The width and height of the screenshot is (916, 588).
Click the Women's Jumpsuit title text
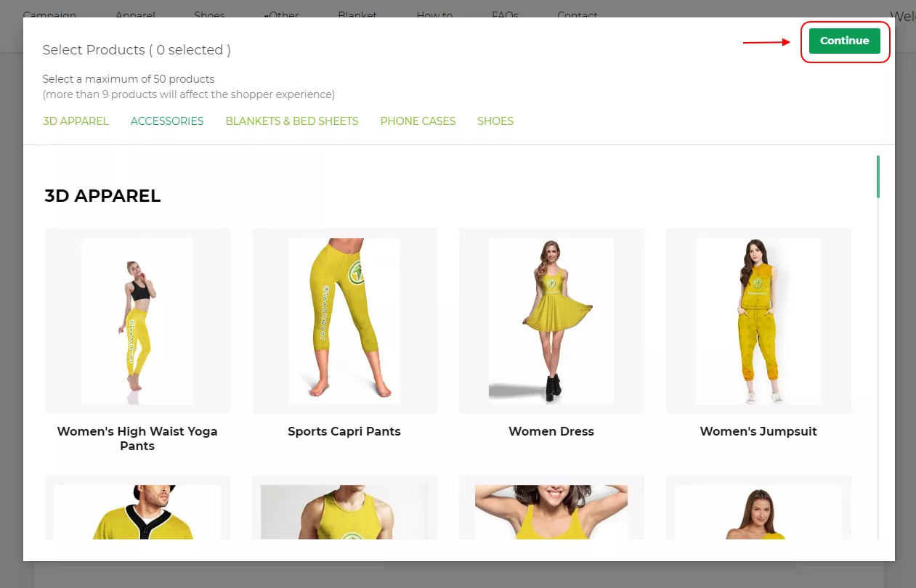[x=758, y=431]
